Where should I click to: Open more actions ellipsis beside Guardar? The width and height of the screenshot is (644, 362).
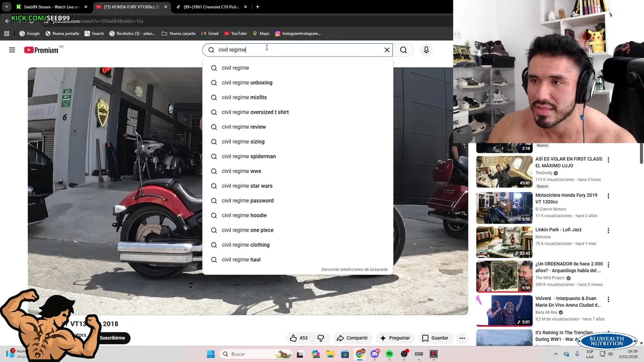(462, 338)
